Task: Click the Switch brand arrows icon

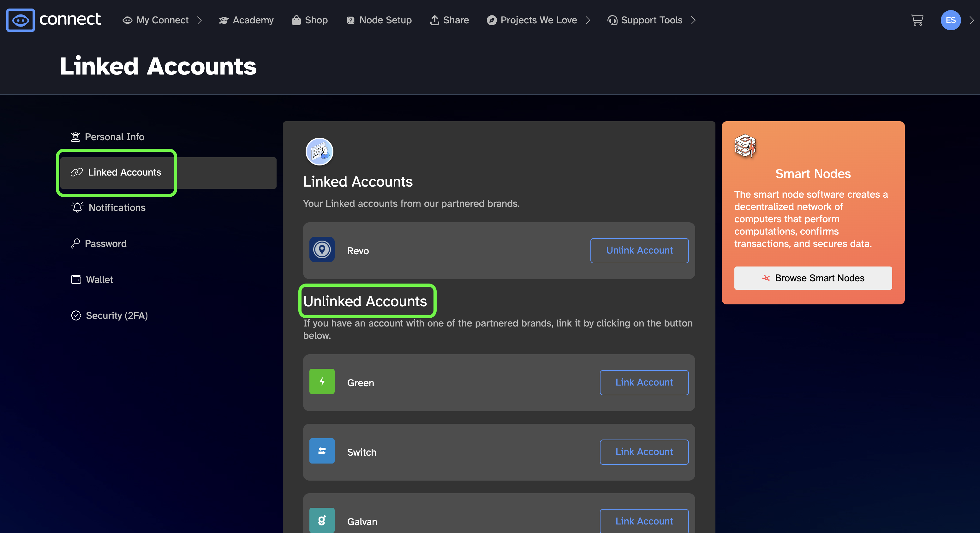Action: (x=322, y=451)
